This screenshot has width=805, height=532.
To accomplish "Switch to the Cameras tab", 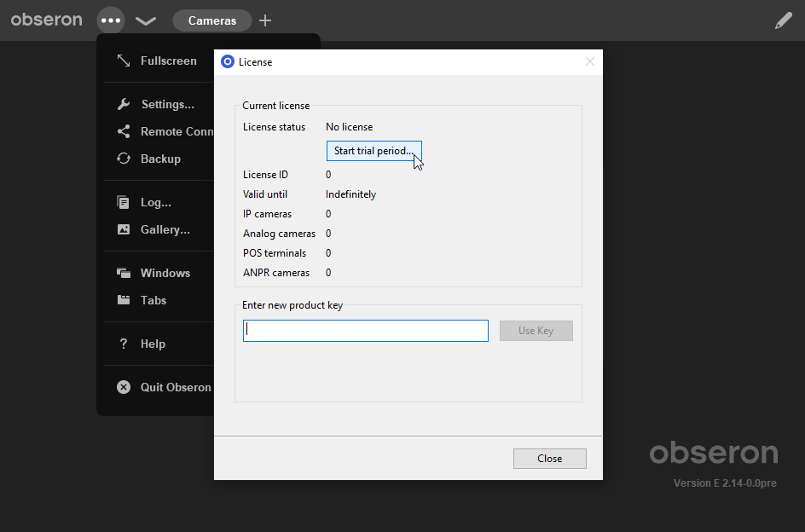I will pos(212,20).
